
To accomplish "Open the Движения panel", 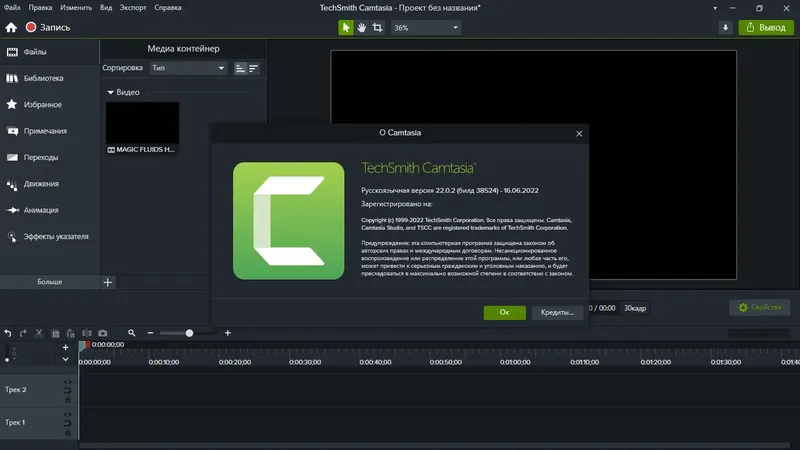I will coord(49,184).
